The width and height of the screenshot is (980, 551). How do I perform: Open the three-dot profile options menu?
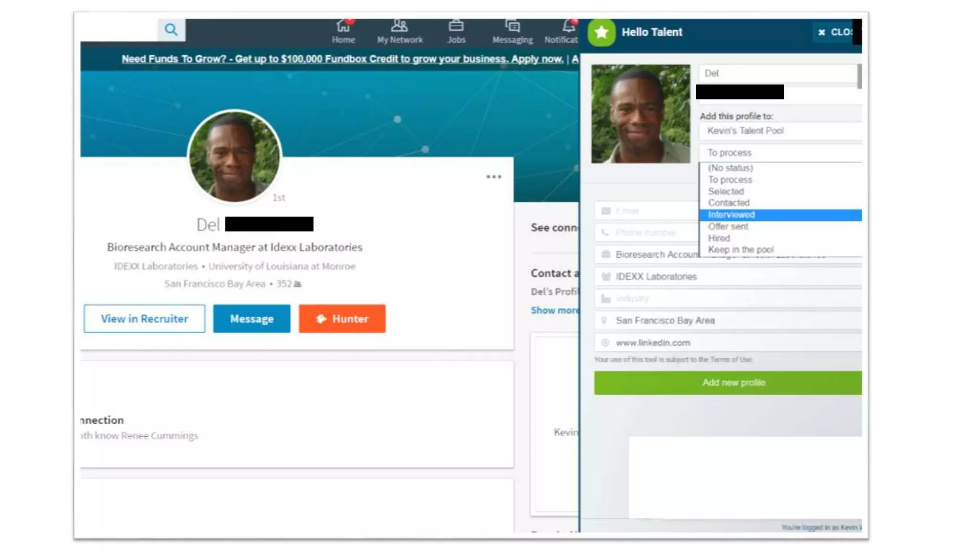pos(494,177)
